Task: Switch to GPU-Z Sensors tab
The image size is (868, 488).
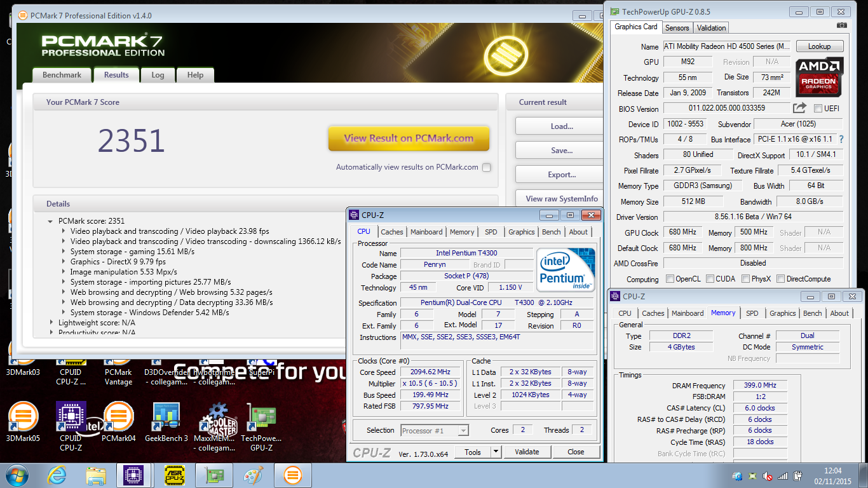Action: tap(677, 28)
